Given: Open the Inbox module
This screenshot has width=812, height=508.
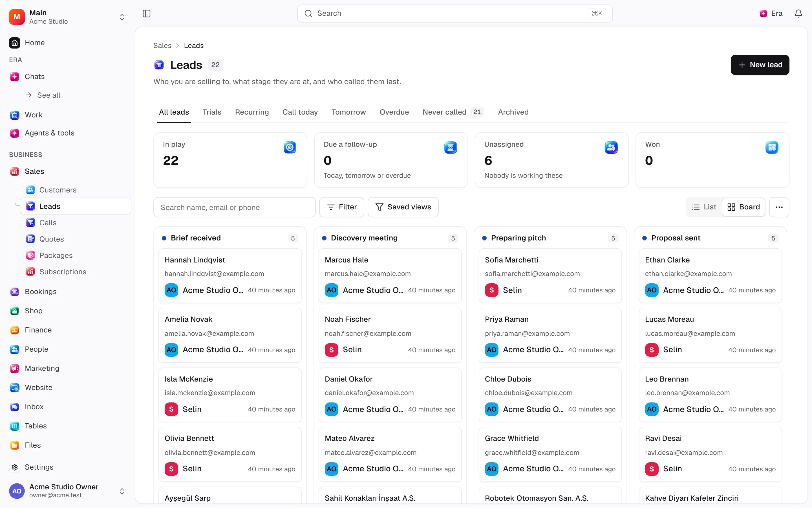Looking at the screenshot, I should 34,406.
